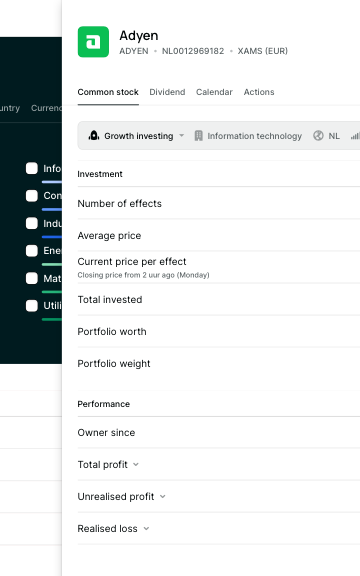
Task: Click the Growth investing strategy label
Action: tap(138, 136)
